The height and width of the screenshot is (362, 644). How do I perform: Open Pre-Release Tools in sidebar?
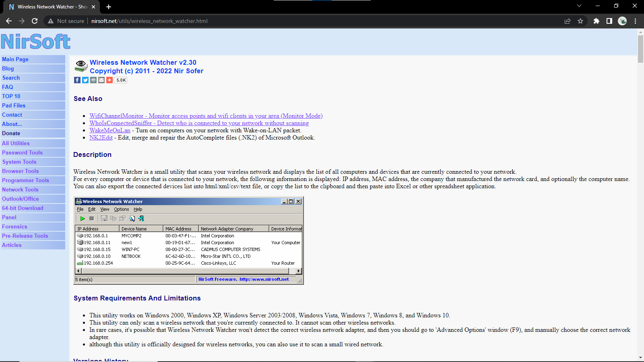[33, 236]
